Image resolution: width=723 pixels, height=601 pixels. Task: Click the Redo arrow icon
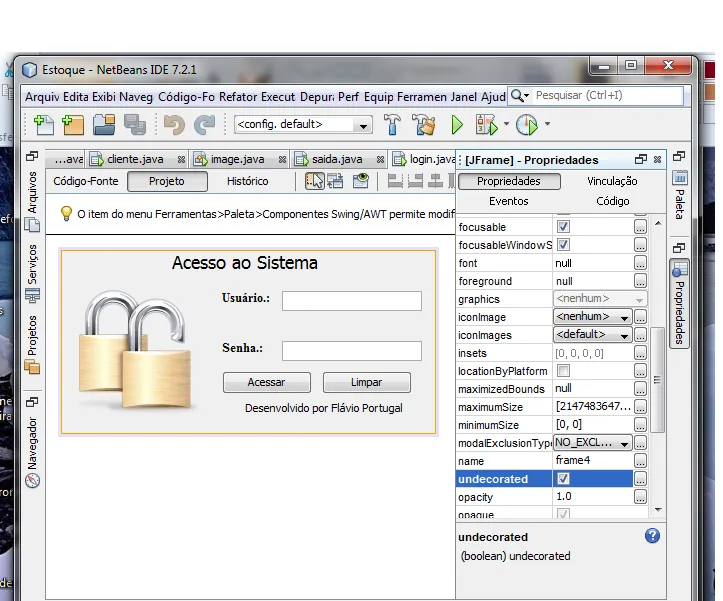pyautogui.click(x=204, y=125)
